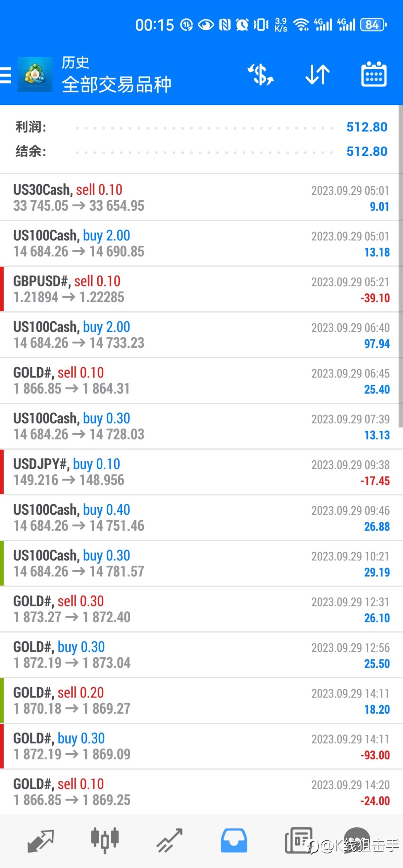Select GOLD# buy 0.30 trade with -93.00
403x868 pixels.
click(201, 746)
